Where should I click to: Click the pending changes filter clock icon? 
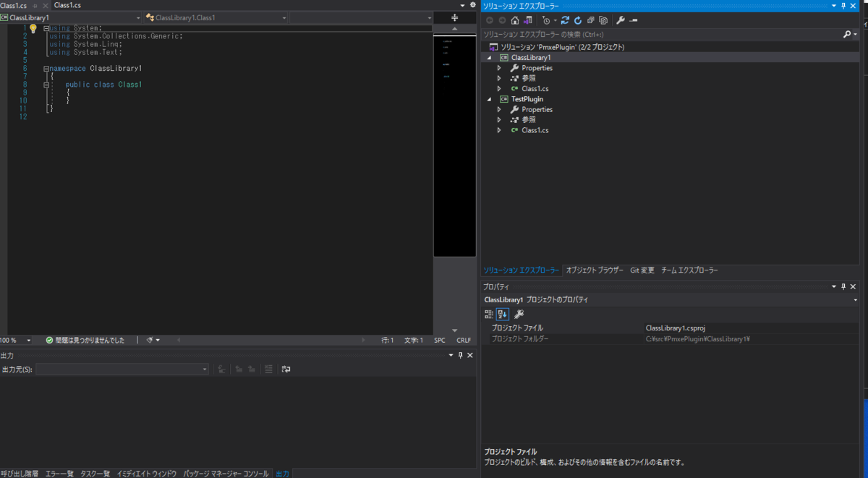(546, 20)
